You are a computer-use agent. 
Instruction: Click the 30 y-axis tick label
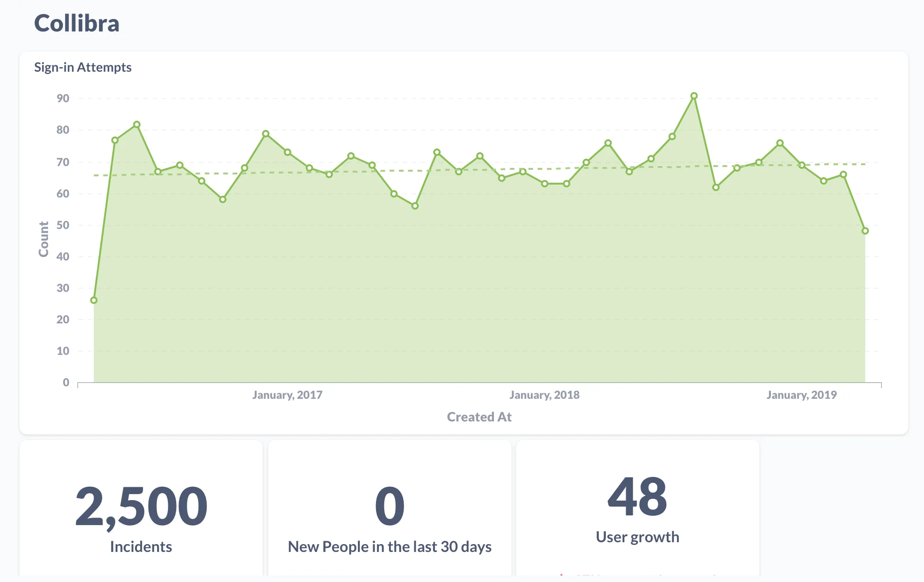63,288
